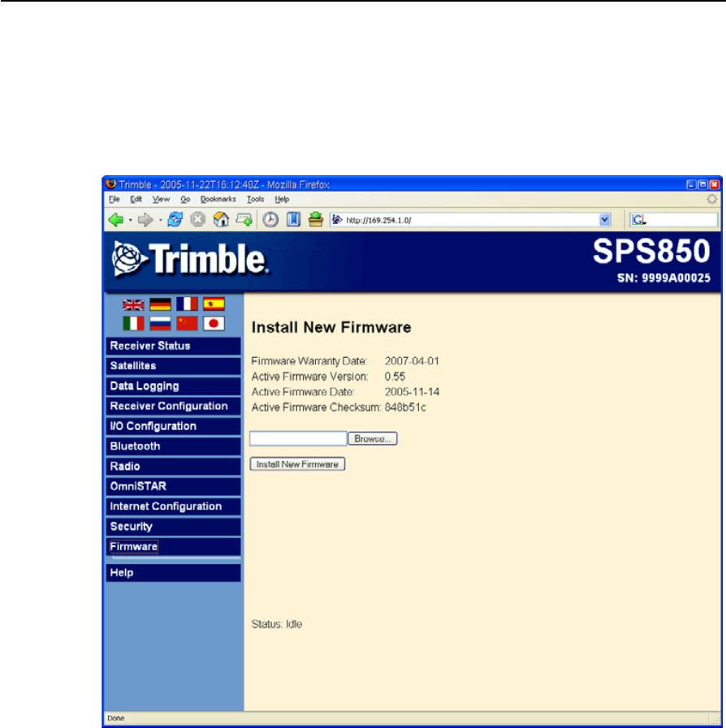
Task: Open Receiver Configuration
Action: click(x=173, y=407)
